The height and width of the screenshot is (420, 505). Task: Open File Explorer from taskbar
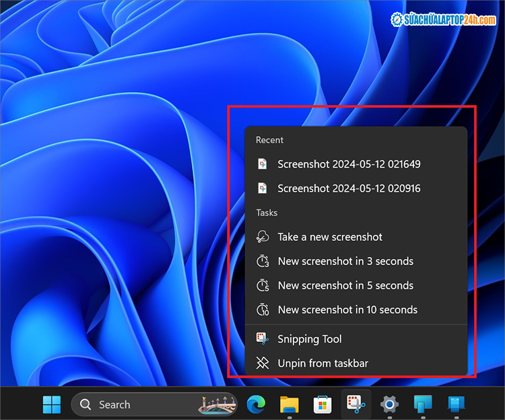(290, 405)
